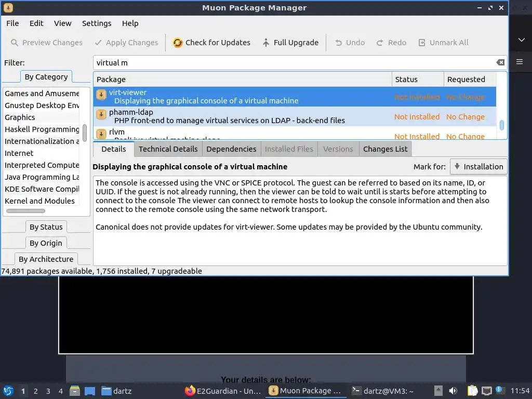
Task: Open the Help menu
Action: (130, 23)
